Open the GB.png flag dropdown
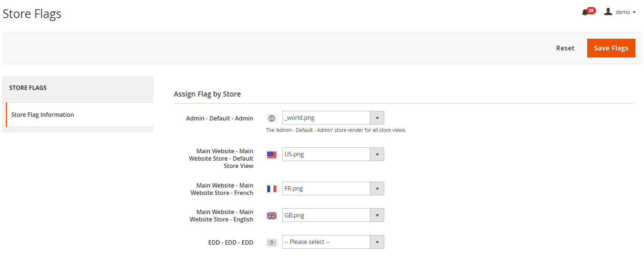Screen dimensions: 644x262 pyautogui.click(x=333, y=215)
